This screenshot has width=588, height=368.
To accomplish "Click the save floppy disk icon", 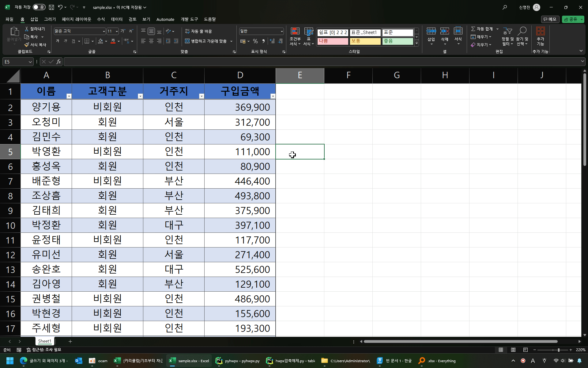I will tap(51, 7).
